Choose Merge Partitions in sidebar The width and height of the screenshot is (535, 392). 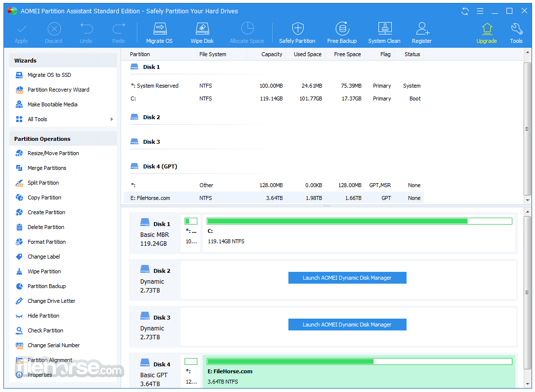[x=47, y=168]
